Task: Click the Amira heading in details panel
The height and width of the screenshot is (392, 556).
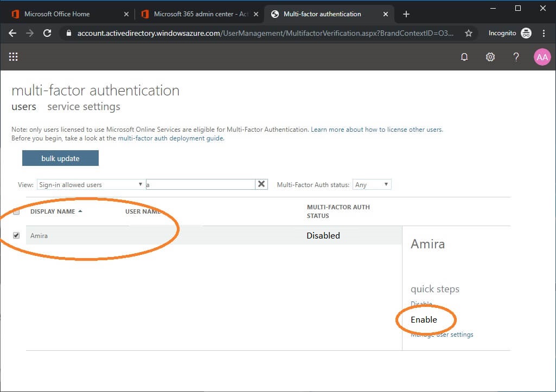Action: (x=427, y=244)
